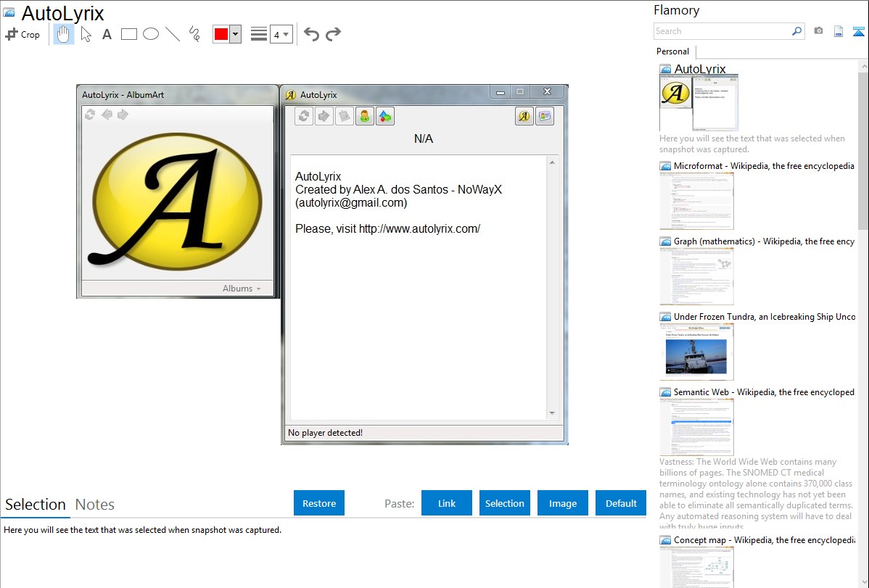The height and width of the screenshot is (588, 869).
Task: Open the Graph (mathematics) snapshot thumbnail
Action: [696, 276]
